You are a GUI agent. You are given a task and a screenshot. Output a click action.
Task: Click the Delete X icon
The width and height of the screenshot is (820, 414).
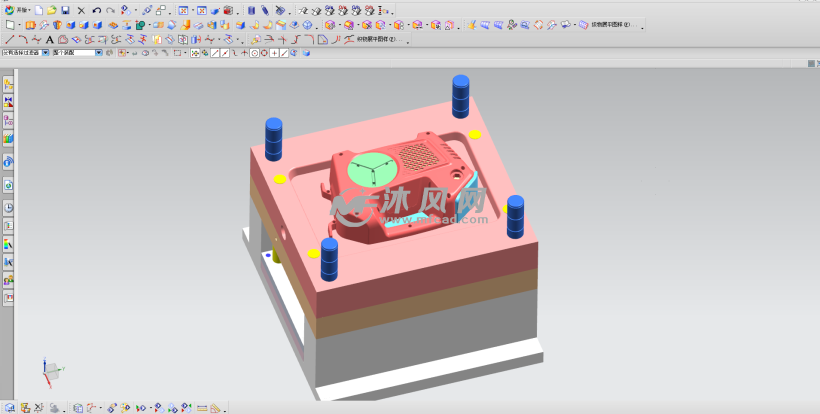[x=81, y=10]
